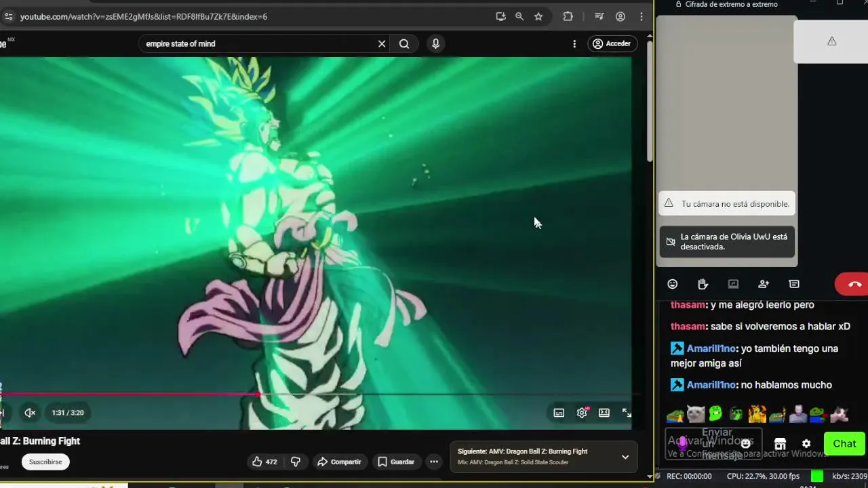Click the Chrome install app icon
The width and height of the screenshot is (868, 488).
[500, 16]
